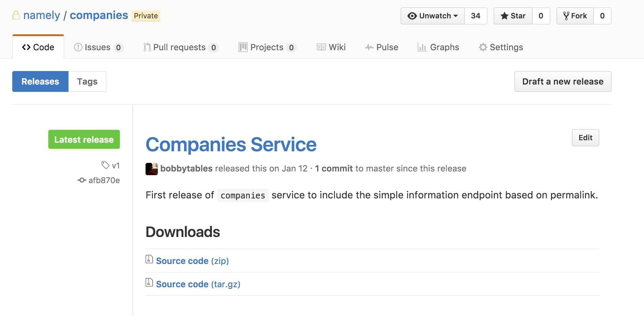Switch to the Tags view
This screenshot has height=316, width=644.
tap(87, 81)
